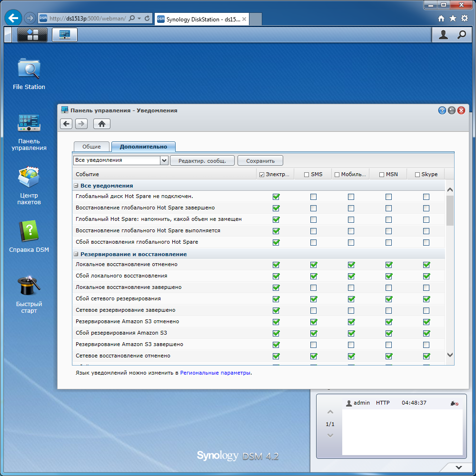The image size is (476, 476).
Task: Select the Synology DiskStation browser tab
Action: 201,20
